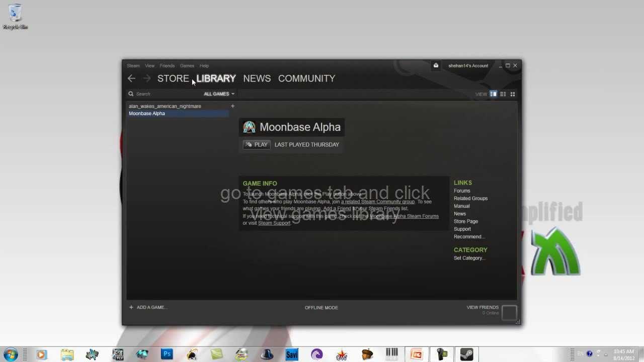644x362 pixels.
Task: Click ADD A GAME at the bottom left
Action: coord(148,307)
